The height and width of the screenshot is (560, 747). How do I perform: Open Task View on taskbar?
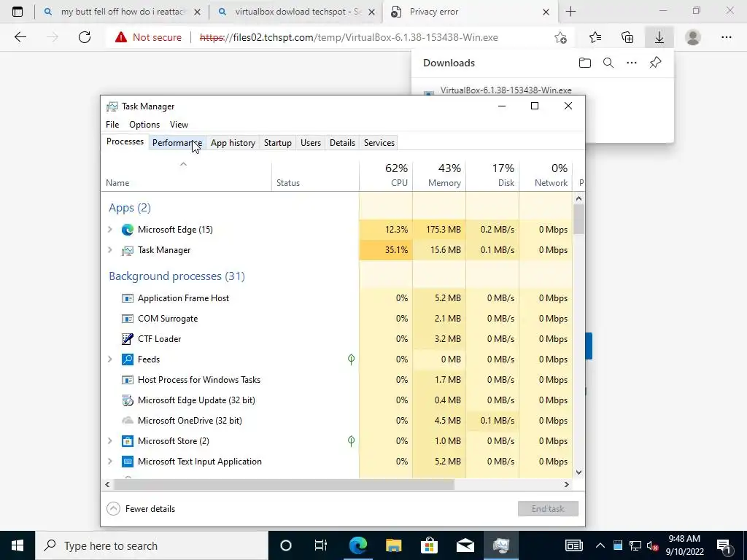coord(321,545)
